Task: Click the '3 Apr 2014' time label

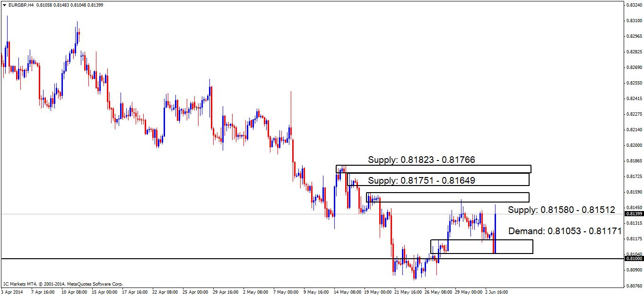Action: (12, 292)
